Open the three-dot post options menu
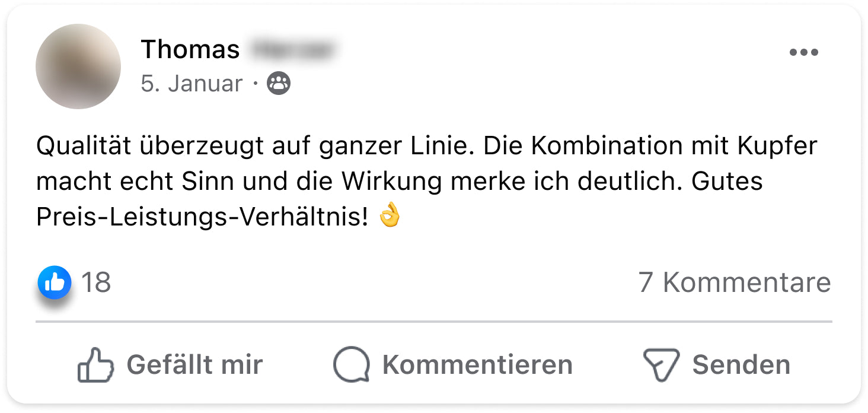Image resolution: width=868 pixels, height=413 pixels. (x=803, y=53)
